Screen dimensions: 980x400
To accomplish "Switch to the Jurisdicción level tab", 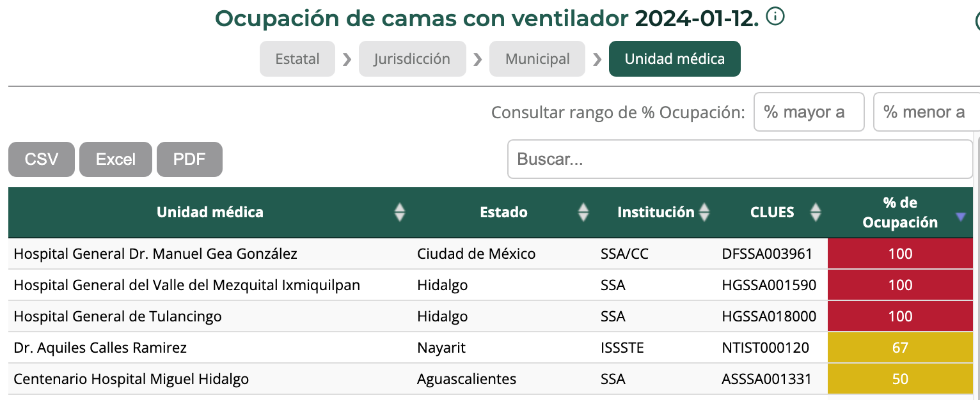I will tap(412, 59).
